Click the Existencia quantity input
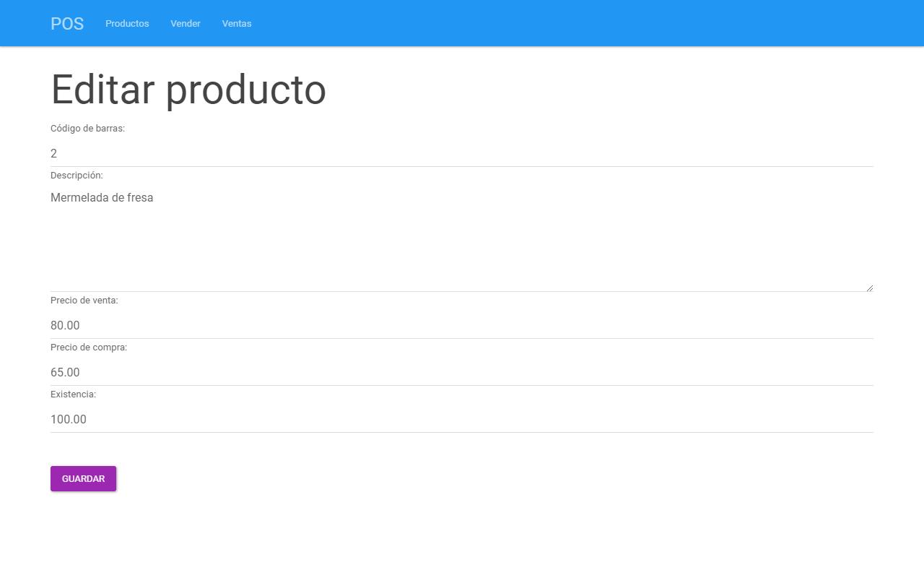The image size is (924, 578). (x=462, y=419)
